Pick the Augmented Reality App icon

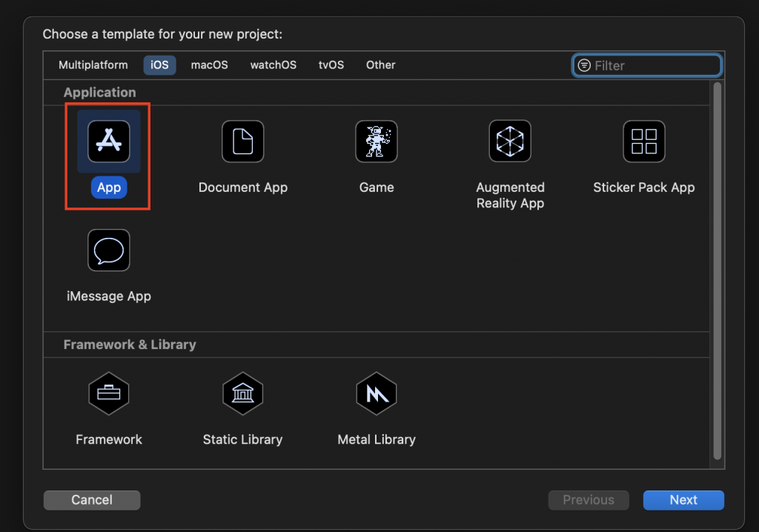click(x=510, y=142)
